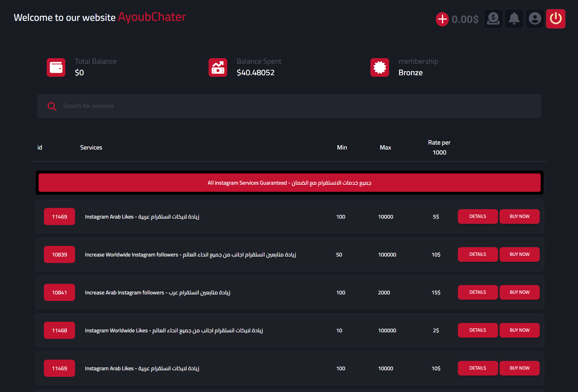Image resolution: width=578 pixels, height=392 pixels.
Task: Open the notifications bell icon
Action: 514,19
